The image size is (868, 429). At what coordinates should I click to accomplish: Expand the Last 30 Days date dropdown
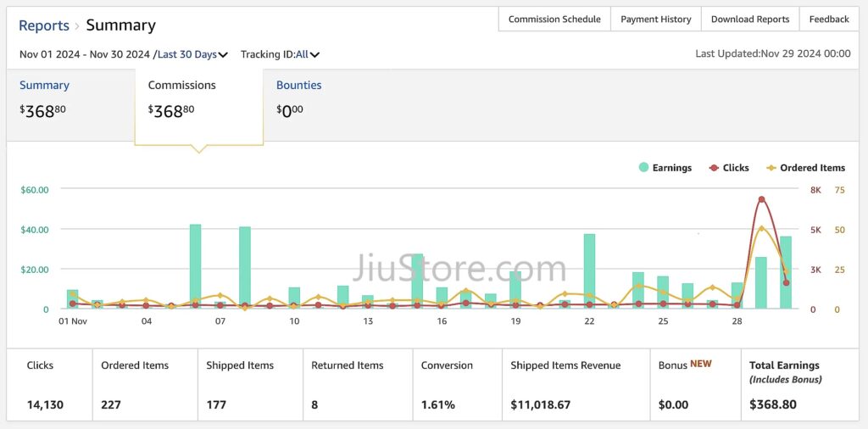pyautogui.click(x=192, y=54)
